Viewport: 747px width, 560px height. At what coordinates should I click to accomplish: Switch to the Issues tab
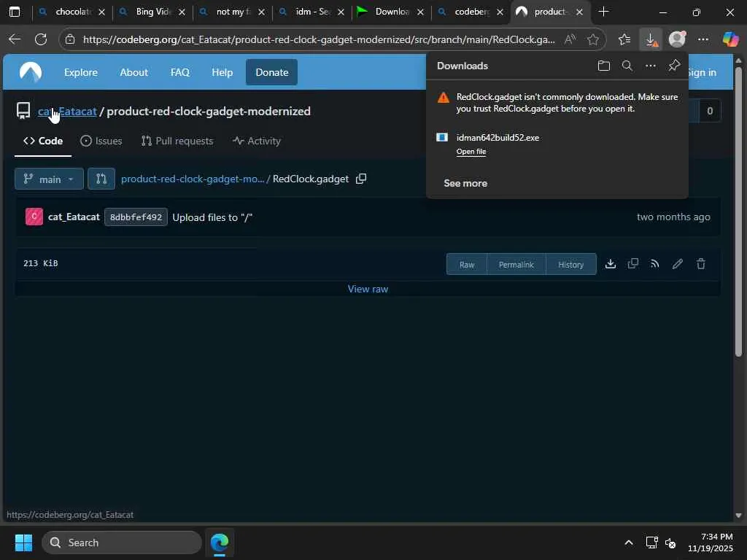click(101, 141)
